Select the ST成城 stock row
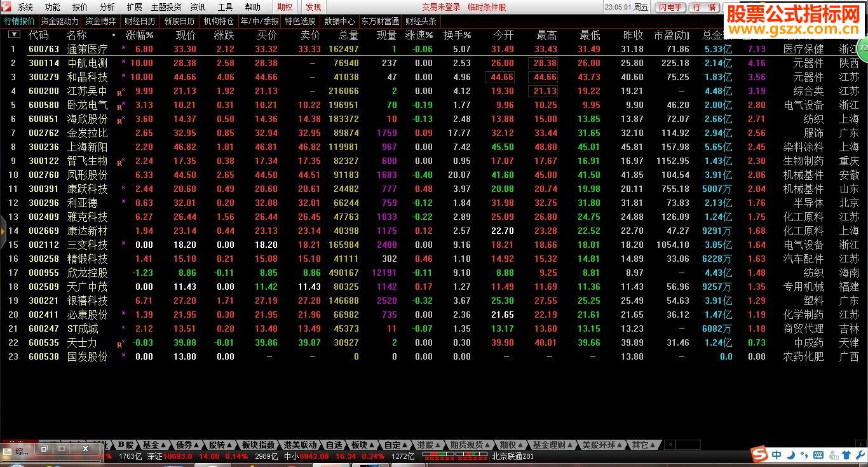Viewport: 868px width, 467px height. 434,328
